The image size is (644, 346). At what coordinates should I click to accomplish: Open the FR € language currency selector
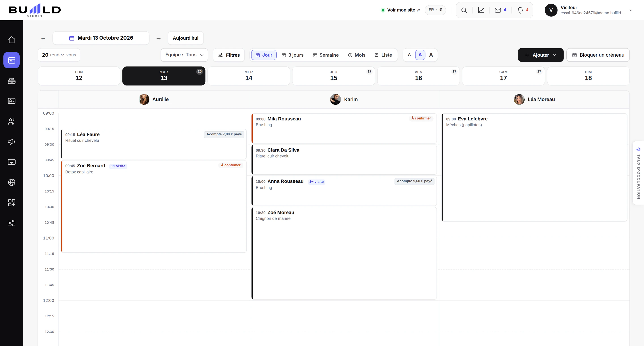coord(435,10)
